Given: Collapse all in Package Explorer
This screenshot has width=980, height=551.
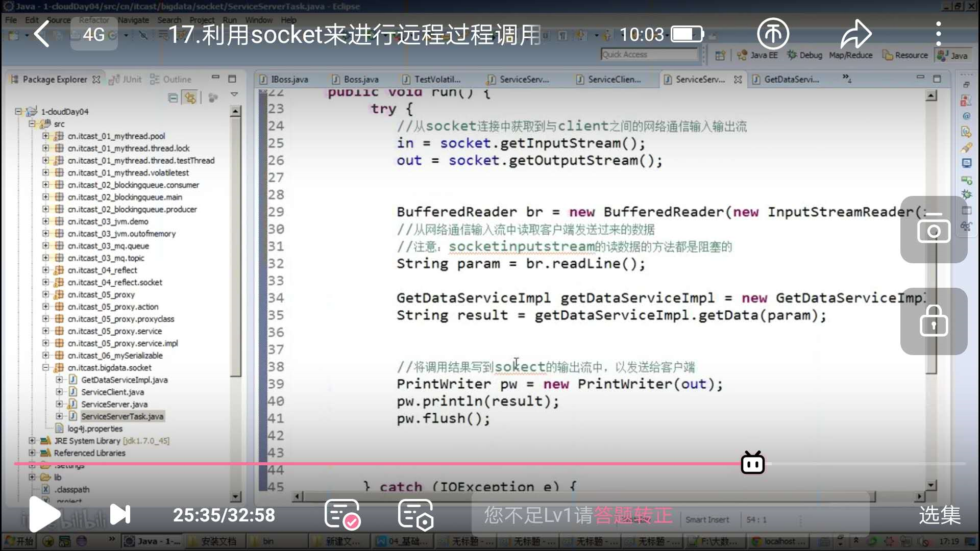Looking at the screenshot, I should (173, 97).
